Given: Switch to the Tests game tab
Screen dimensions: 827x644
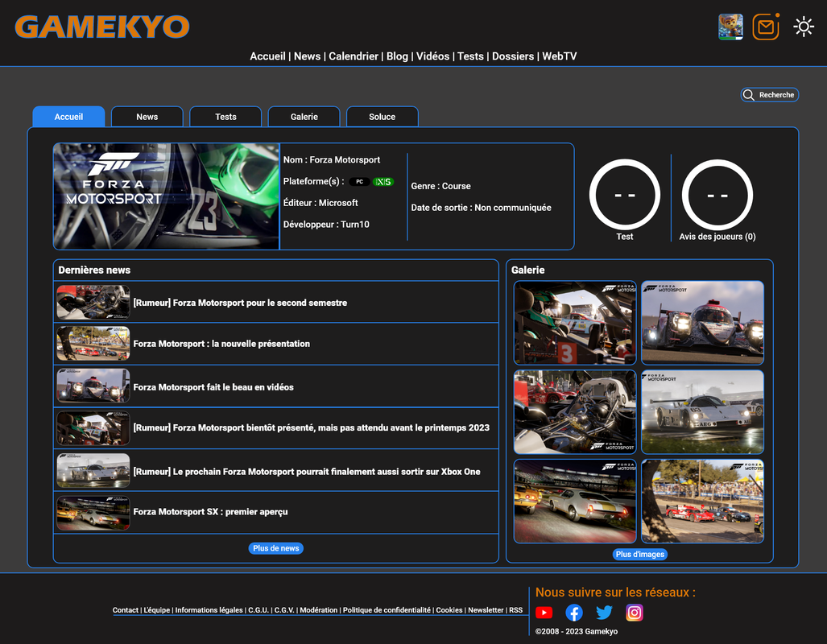Looking at the screenshot, I should point(225,117).
